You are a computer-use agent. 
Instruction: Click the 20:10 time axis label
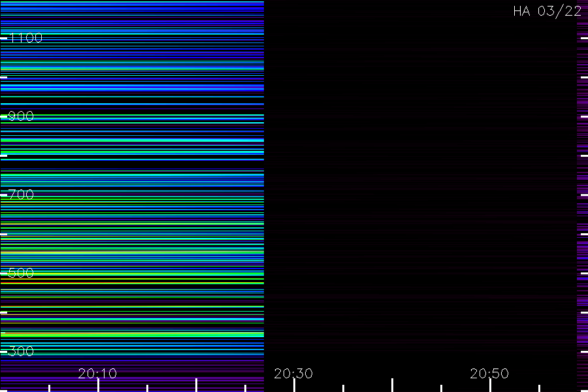pyautogui.click(x=97, y=374)
